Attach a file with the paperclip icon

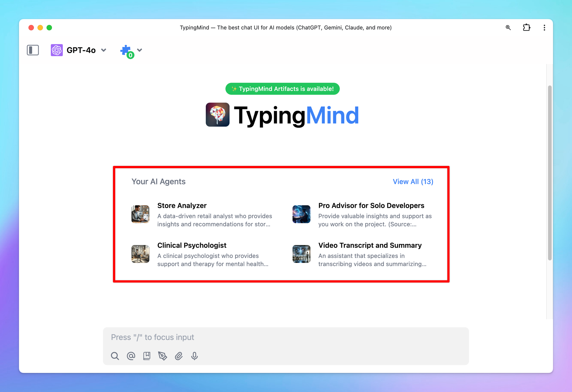pos(179,356)
